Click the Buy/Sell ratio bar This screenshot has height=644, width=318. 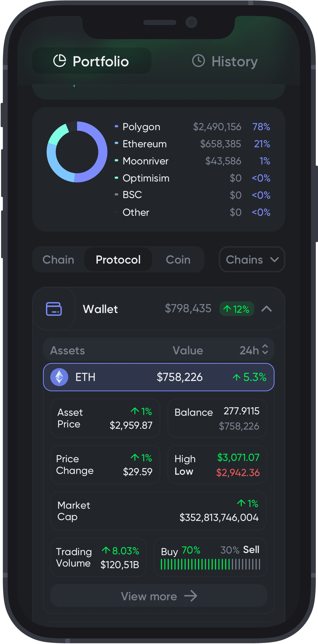coord(210,564)
